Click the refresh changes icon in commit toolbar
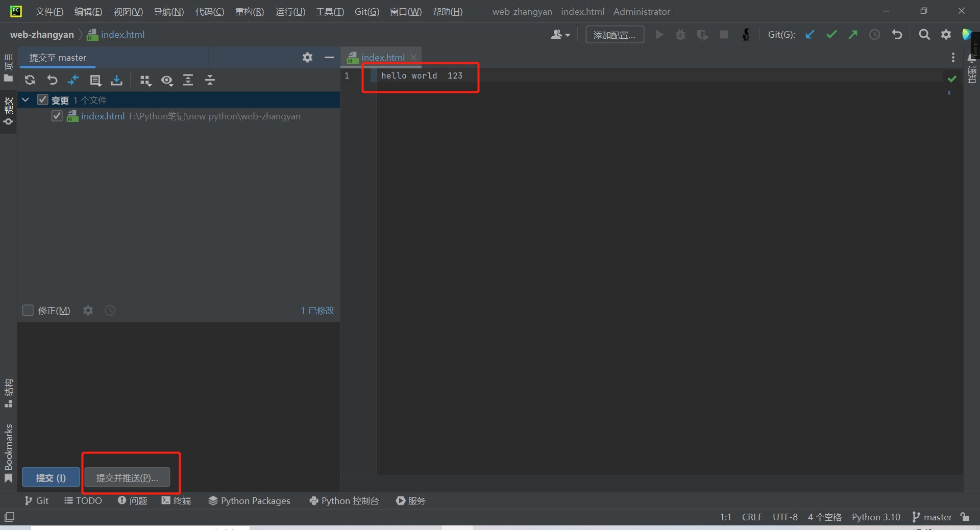Viewport: 980px width, 530px height. click(30, 80)
